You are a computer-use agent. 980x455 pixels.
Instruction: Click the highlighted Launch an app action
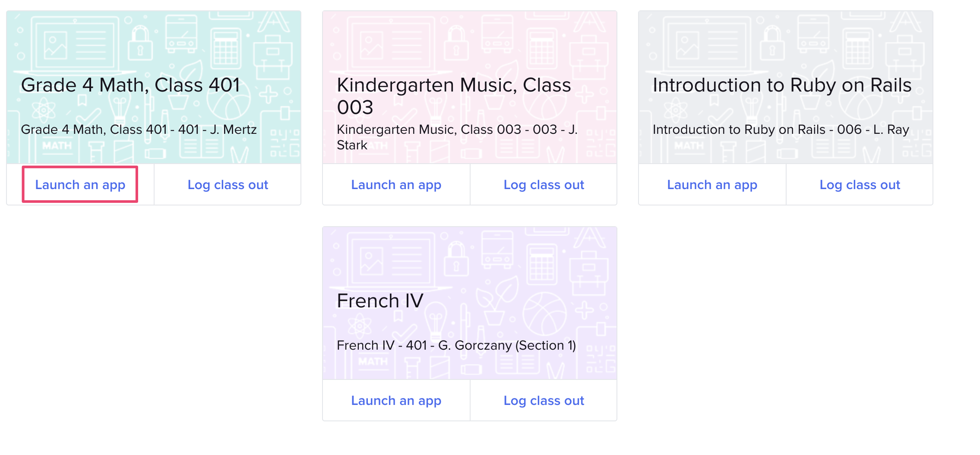[x=80, y=184]
